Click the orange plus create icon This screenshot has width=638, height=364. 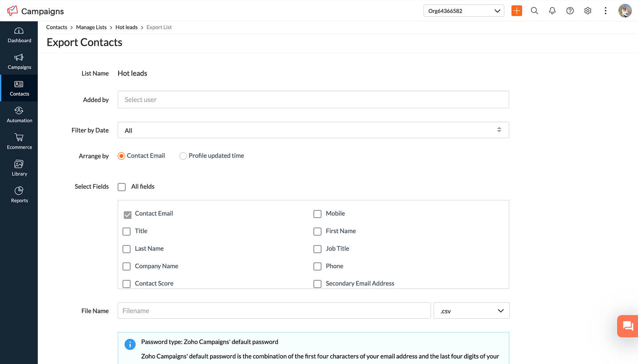pos(516,11)
